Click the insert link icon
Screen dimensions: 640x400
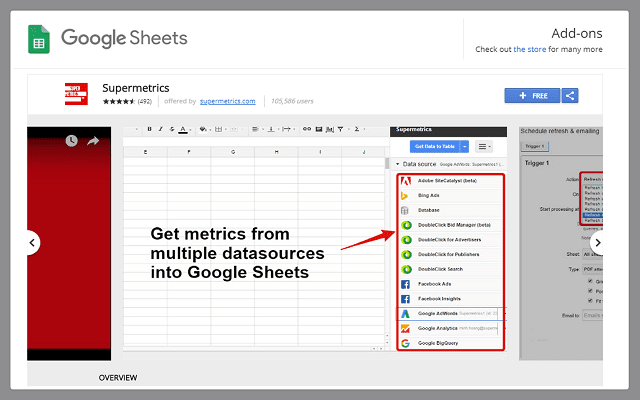pyautogui.click(x=307, y=129)
